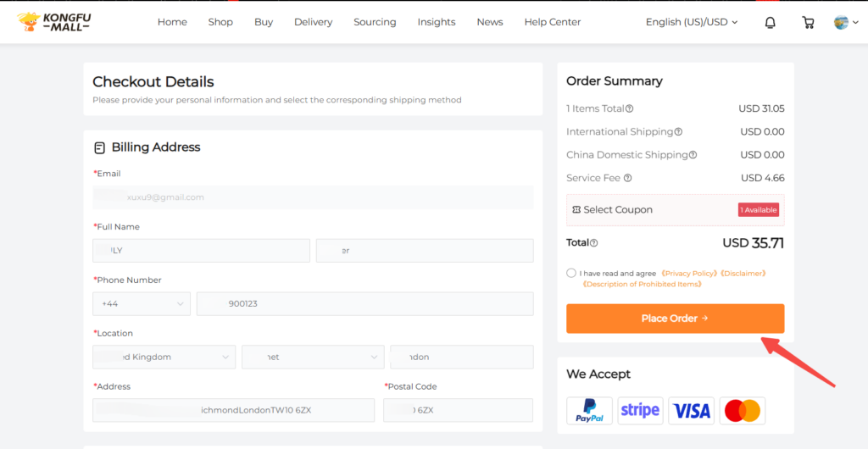Select the PayPal payment icon

coord(589,411)
